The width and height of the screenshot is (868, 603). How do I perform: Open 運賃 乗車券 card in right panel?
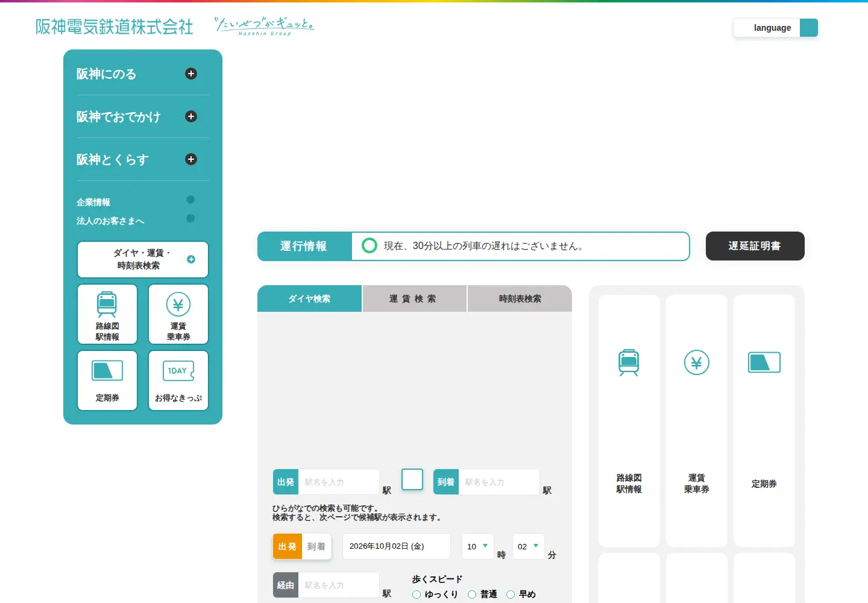pyautogui.click(x=697, y=421)
